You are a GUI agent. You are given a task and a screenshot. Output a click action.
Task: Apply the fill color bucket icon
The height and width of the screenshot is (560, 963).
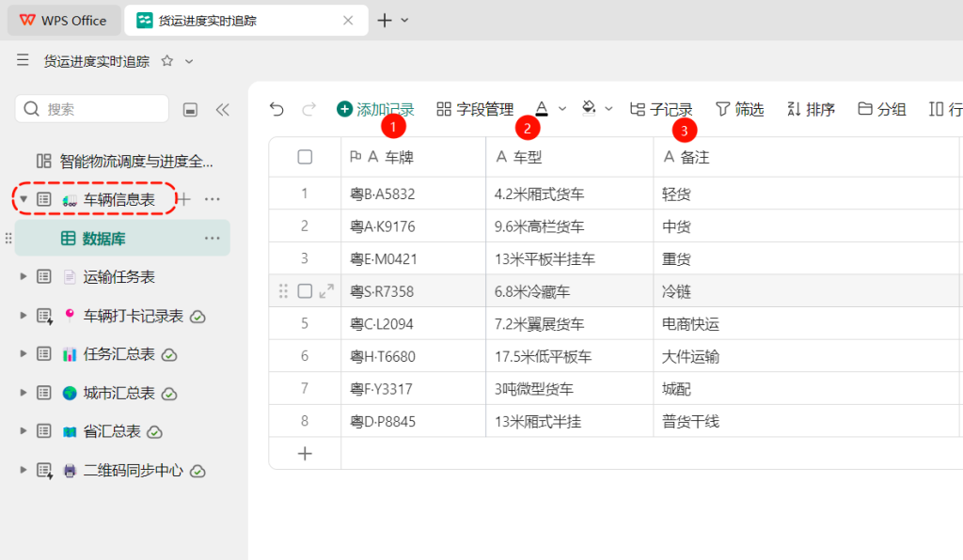(589, 109)
